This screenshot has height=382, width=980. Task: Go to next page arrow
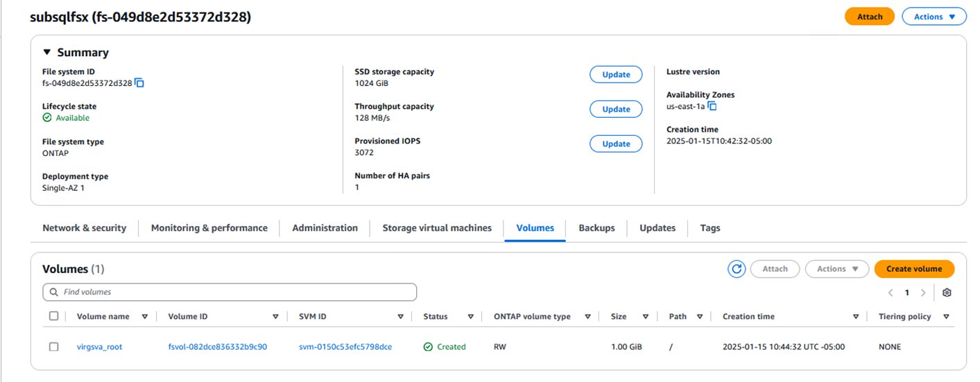923,293
